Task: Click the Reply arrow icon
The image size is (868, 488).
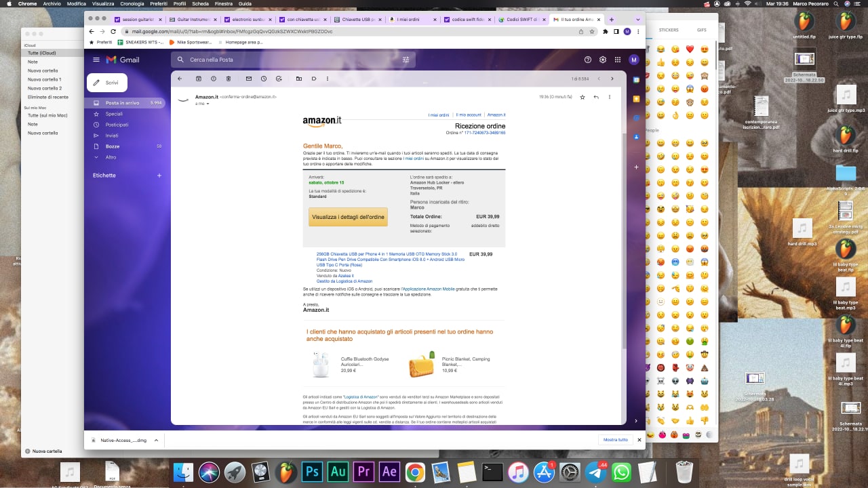Action: (x=596, y=97)
